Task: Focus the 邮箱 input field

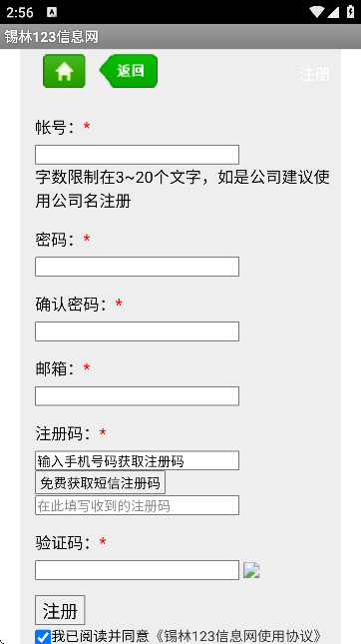Action: coord(137,396)
